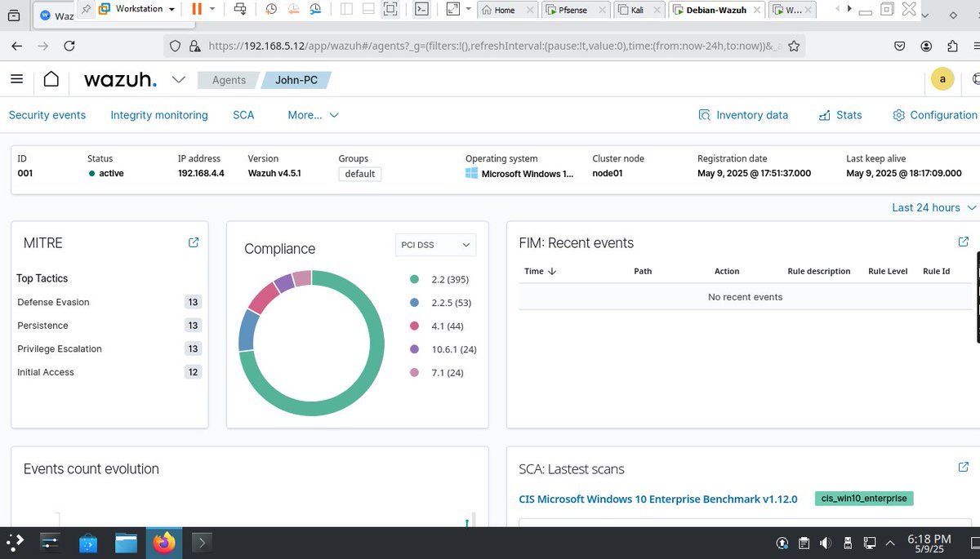Image resolution: width=980 pixels, height=559 pixels.
Task: Click the Initial Access tactic row
Action: click(109, 372)
